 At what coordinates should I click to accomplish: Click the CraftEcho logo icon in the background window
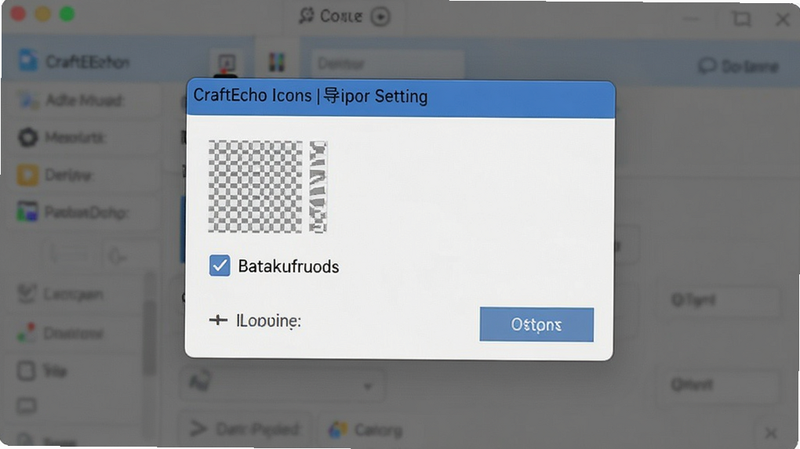28,61
